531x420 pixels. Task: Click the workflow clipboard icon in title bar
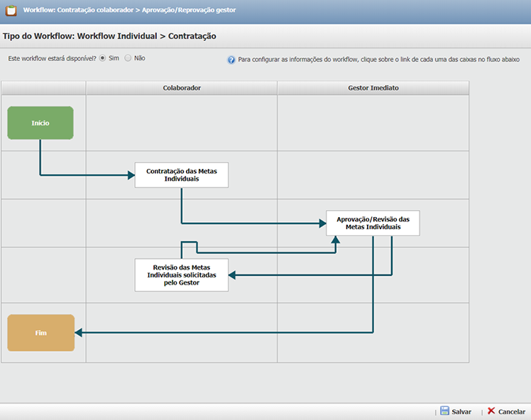point(11,11)
